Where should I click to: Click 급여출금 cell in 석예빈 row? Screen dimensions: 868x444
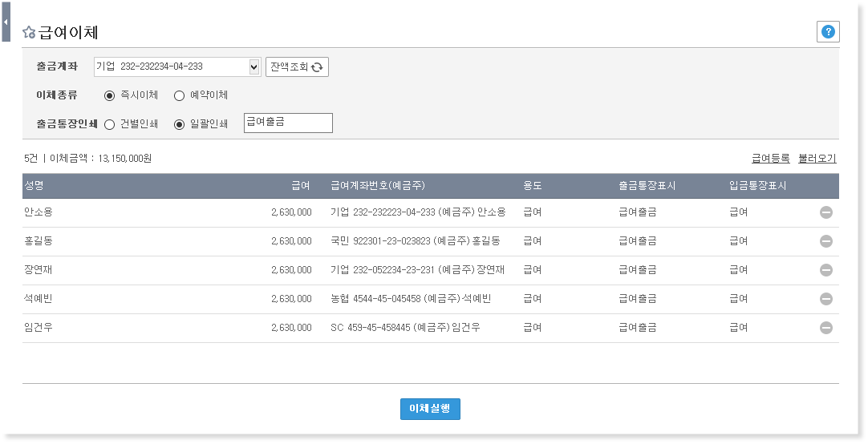[x=638, y=299]
